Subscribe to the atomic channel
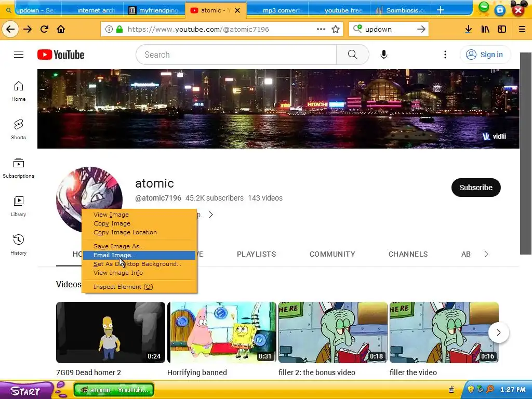This screenshot has width=532, height=399. (476, 188)
